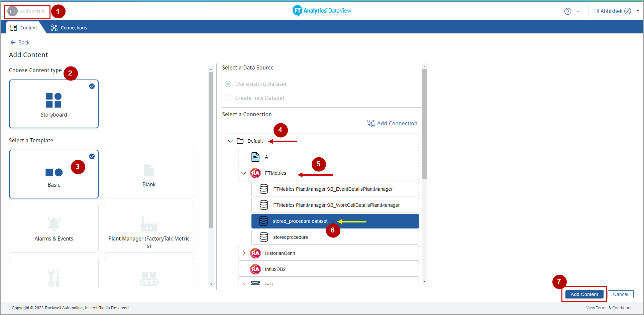Select connection item A
This screenshot has width=644, height=315.
click(x=328, y=157)
